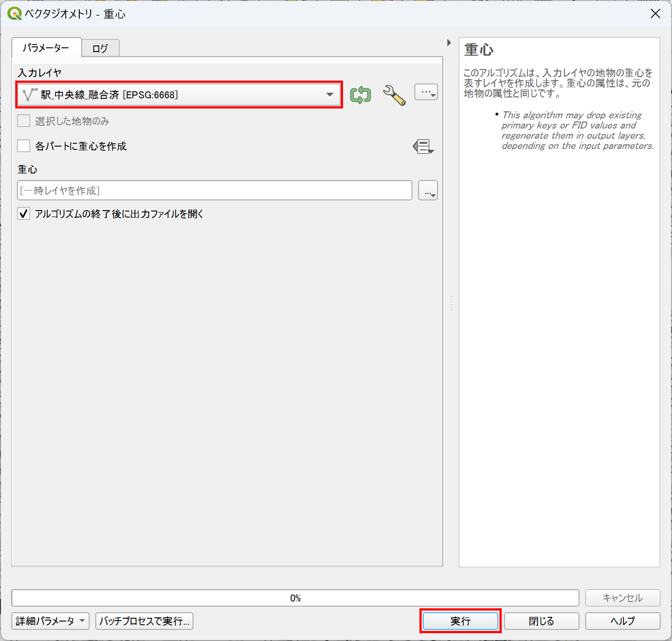Click the 入力レイヤ label

pyautogui.click(x=40, y=73)
